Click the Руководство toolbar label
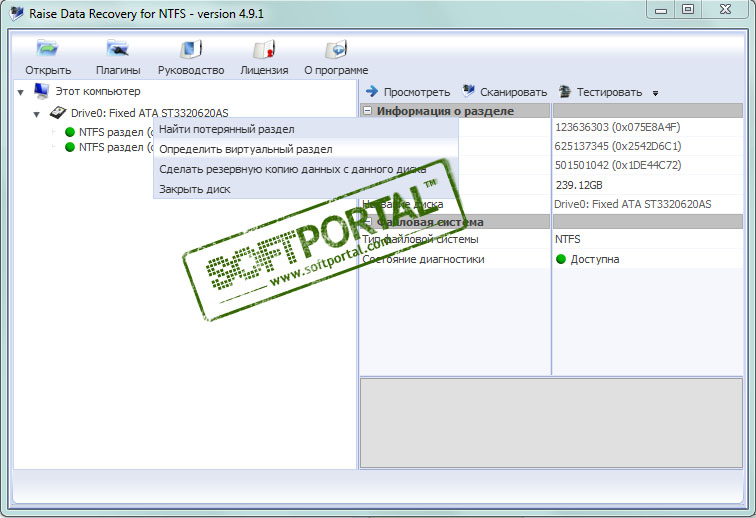Screen dimensions: 756x518 tap(191, 70)
